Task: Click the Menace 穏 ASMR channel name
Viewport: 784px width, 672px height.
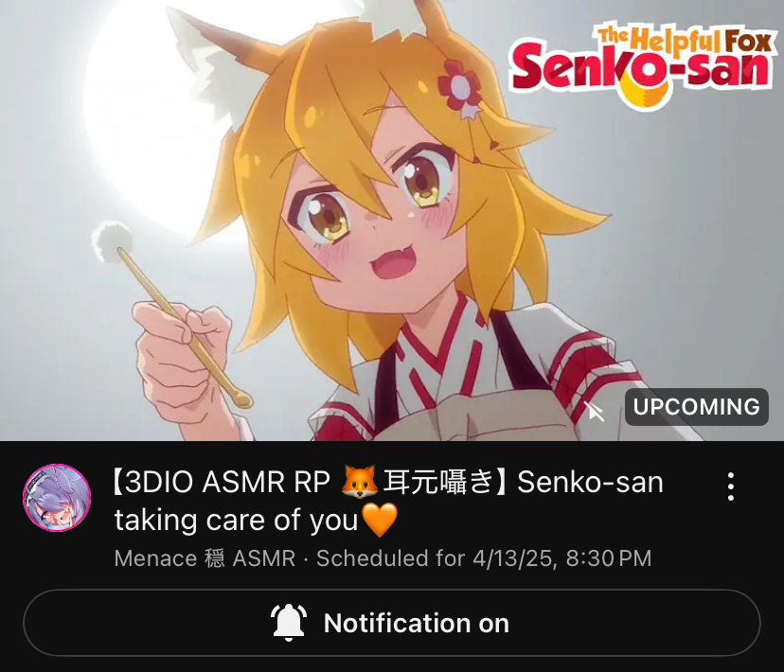Action: [x=205, y=558]
